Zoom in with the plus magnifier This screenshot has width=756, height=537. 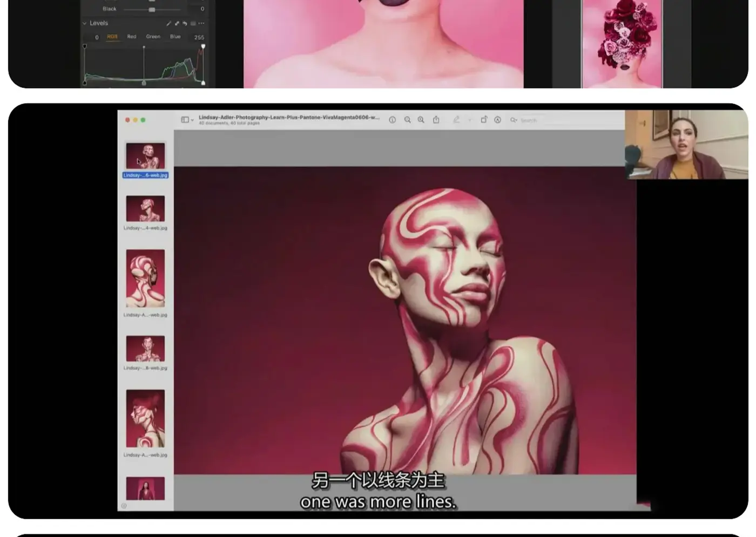pyautogui.click(x=421, y=120)
